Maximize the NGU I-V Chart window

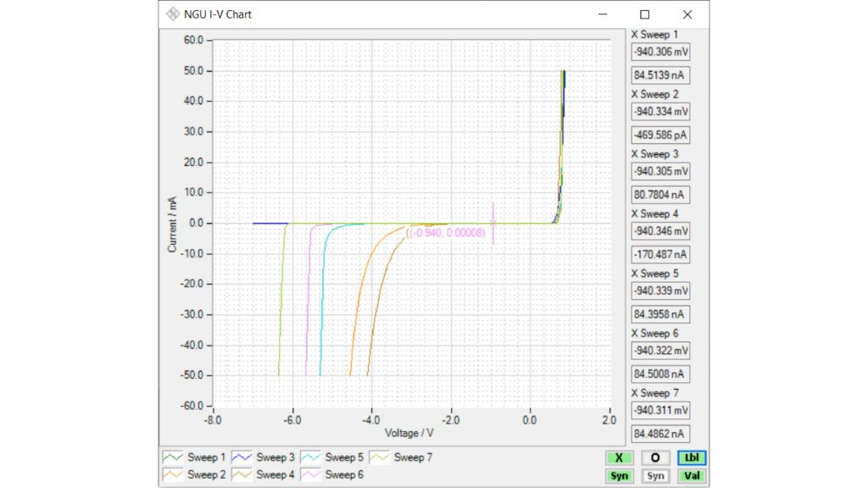coord(644,14)
